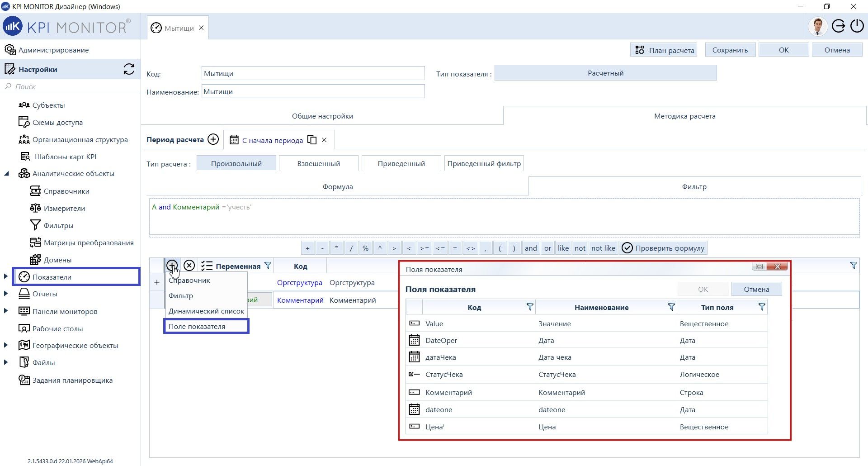This screenshot has height=466, width=868.
Task: Click the power shutdown icon
Action: click(x=857, y=26)
